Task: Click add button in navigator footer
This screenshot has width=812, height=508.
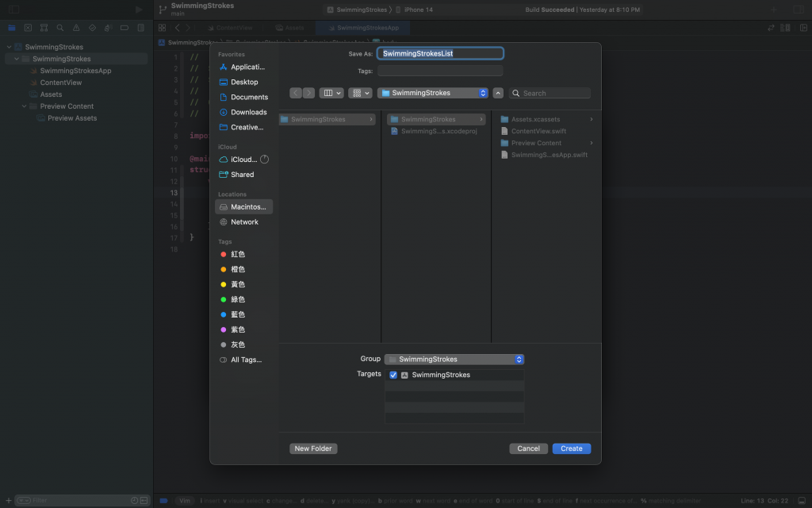Action: (8, 500)
